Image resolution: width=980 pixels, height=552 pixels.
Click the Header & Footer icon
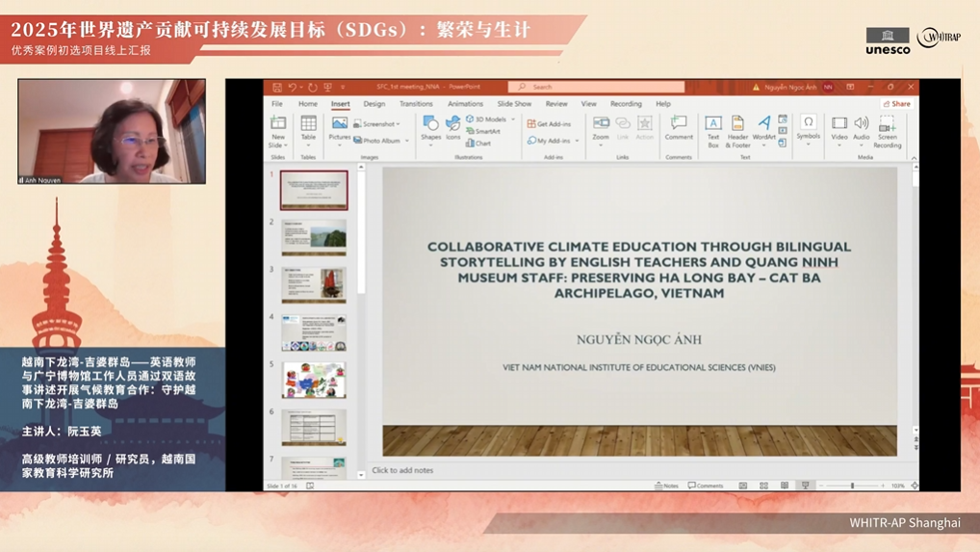pyautogui.click(x=737, y=130)
